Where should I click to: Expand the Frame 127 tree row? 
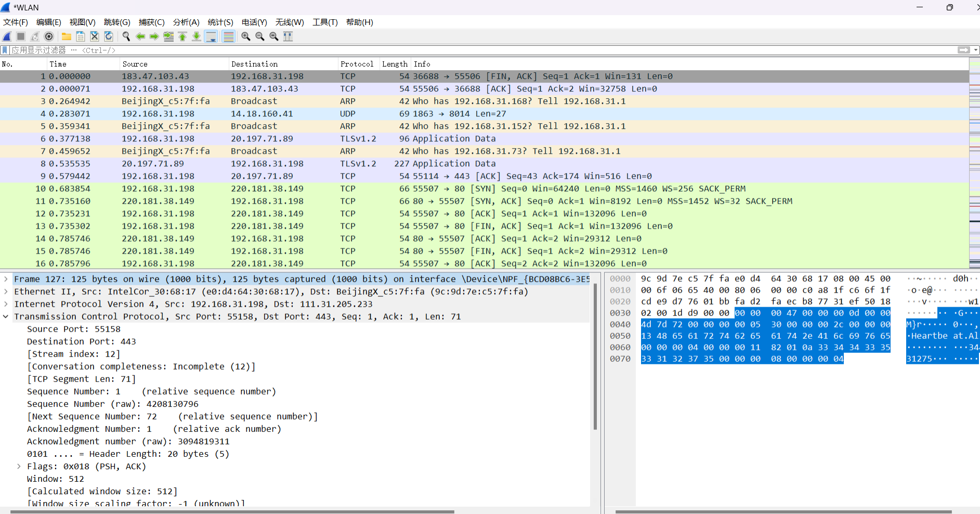[6, 279]
